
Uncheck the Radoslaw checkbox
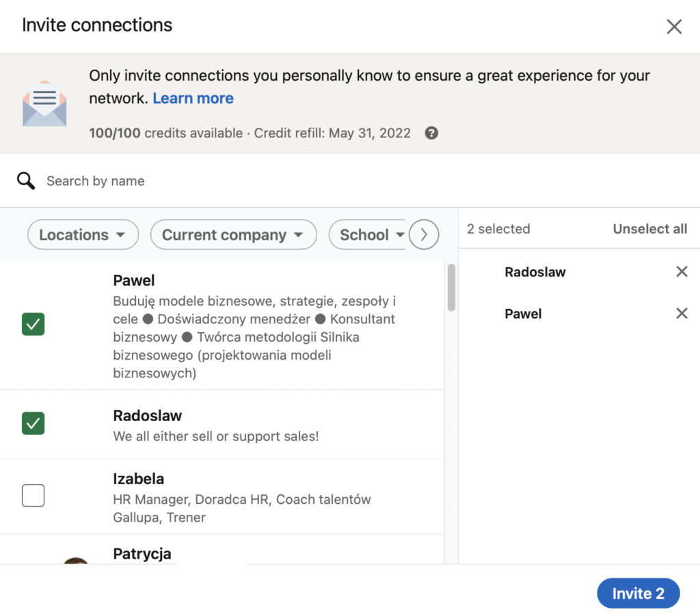click(x=33, y=424)
